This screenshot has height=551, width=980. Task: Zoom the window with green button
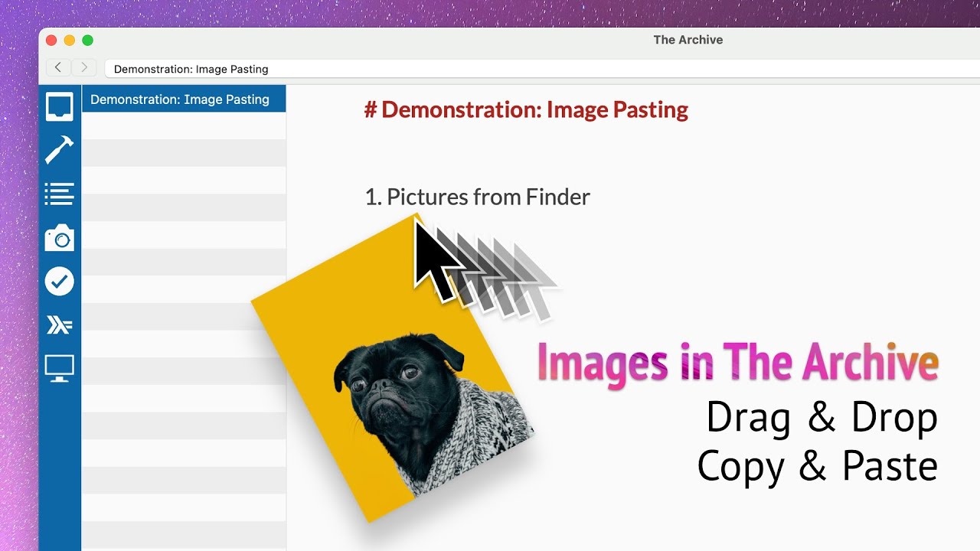click(88, 41)
